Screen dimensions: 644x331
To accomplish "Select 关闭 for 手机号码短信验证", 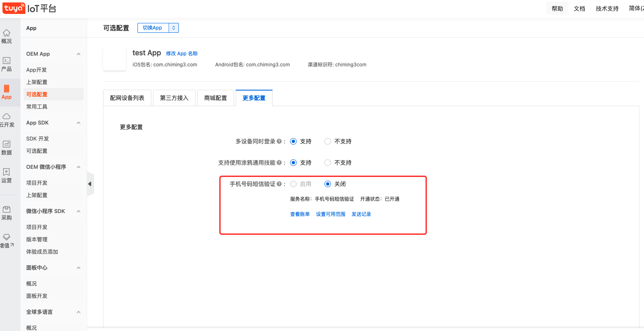I will click(x=328, y=184).
